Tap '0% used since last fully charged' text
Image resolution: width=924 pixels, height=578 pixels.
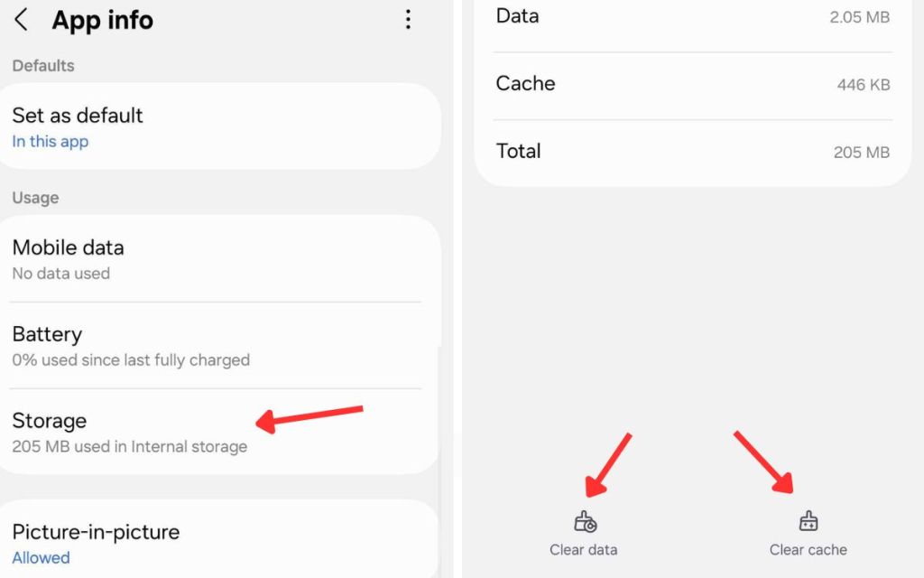[x=131, y=360]
